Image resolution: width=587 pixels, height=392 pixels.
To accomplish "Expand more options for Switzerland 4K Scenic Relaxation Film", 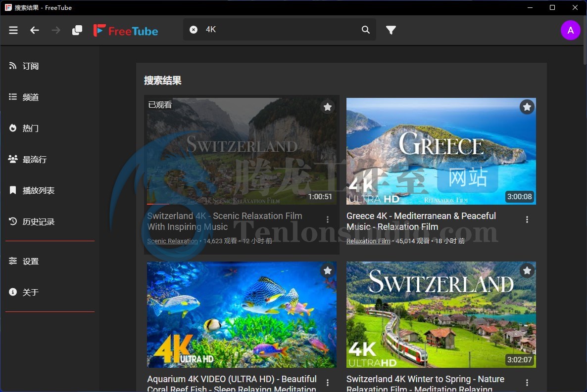I will pyautogui.click(x=328, y=219).
